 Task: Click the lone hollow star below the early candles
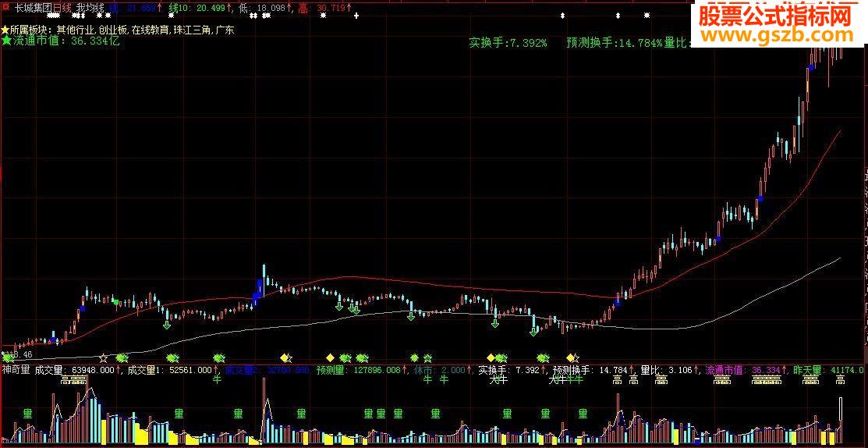click(103, 358)
